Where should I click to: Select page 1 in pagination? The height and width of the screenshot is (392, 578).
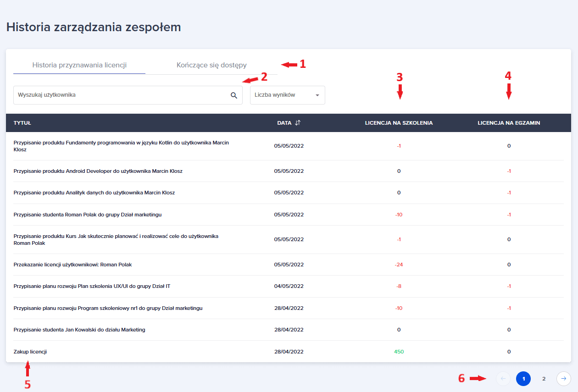(523, 379)
